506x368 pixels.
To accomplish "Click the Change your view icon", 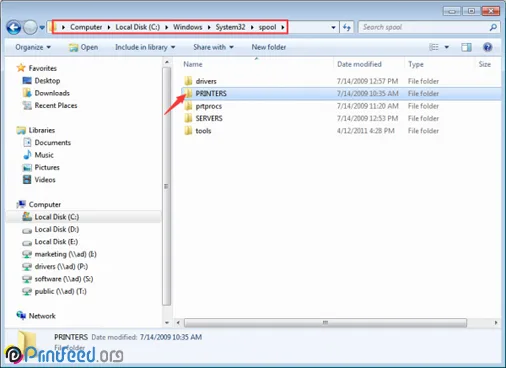I will [x=434, y=47].
